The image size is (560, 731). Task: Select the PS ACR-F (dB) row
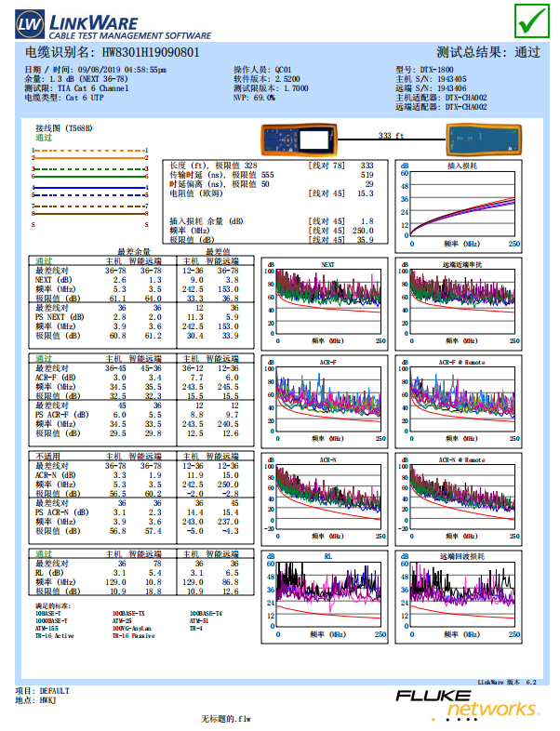[x=140, y=415]
